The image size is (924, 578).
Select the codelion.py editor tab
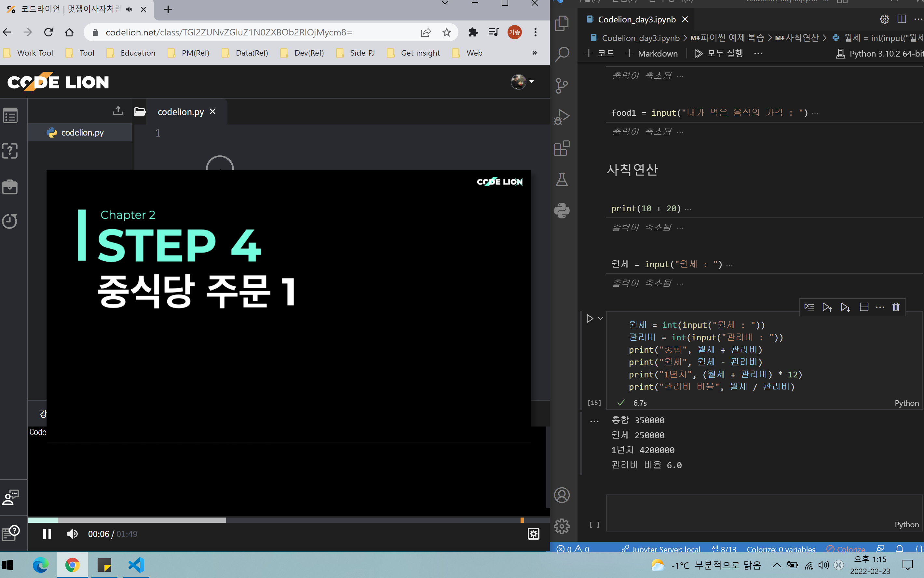click(x=181, y=112)
